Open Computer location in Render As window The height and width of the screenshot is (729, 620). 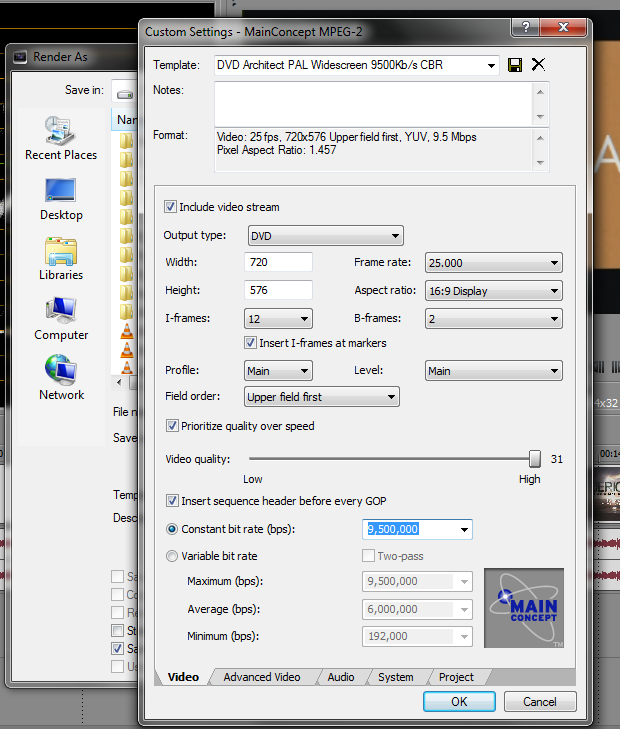pos(61,319)
